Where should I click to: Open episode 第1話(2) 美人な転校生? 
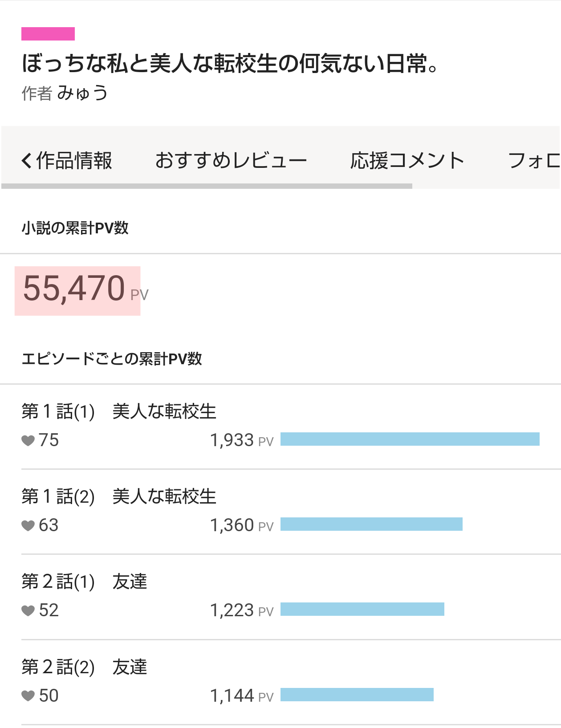click(119, 496)
